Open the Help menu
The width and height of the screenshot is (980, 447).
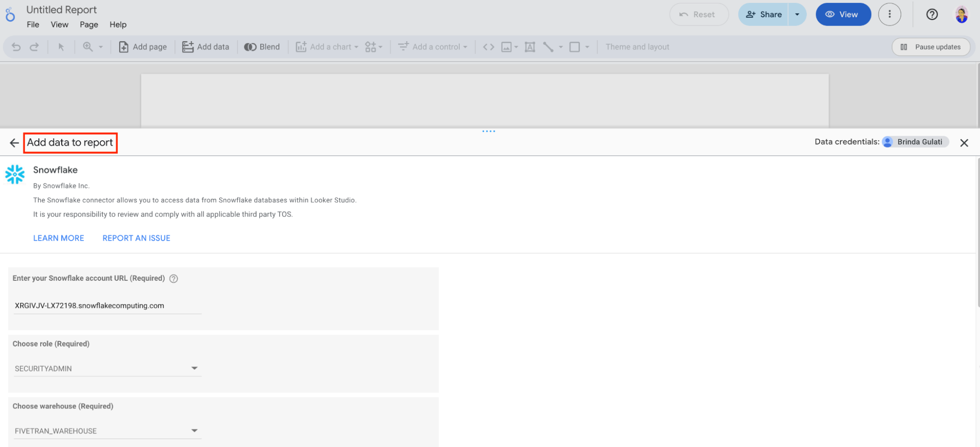pos(118,25)
